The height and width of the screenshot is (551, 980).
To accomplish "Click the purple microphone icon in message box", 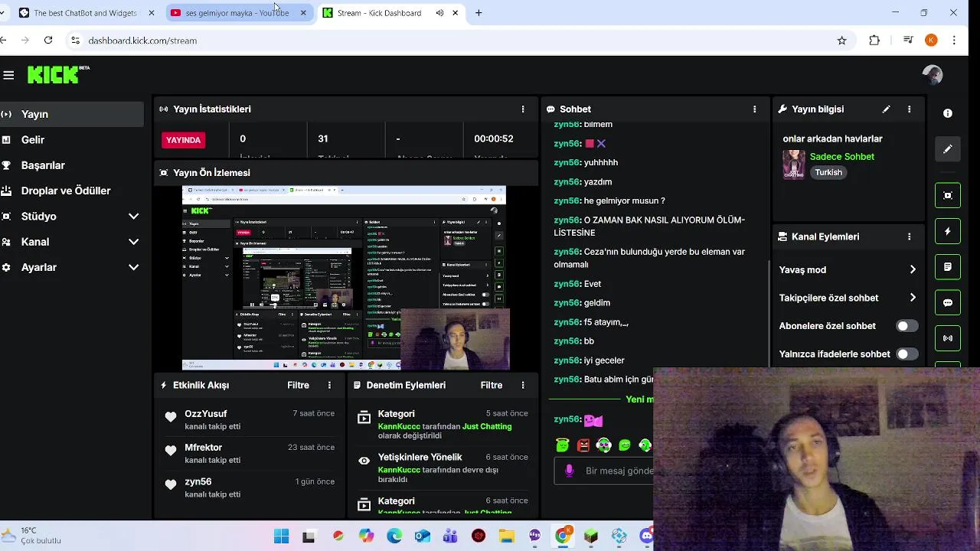I will pos(569,471).
